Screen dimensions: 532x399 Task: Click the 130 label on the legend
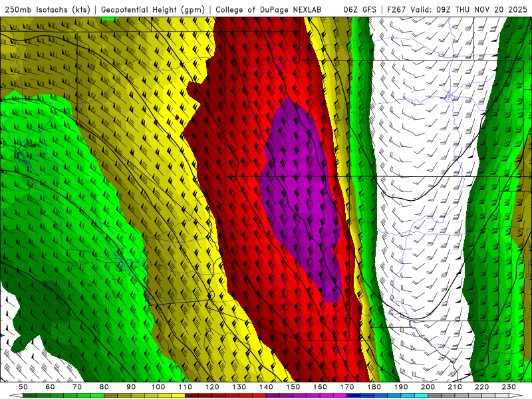point(239,387)
